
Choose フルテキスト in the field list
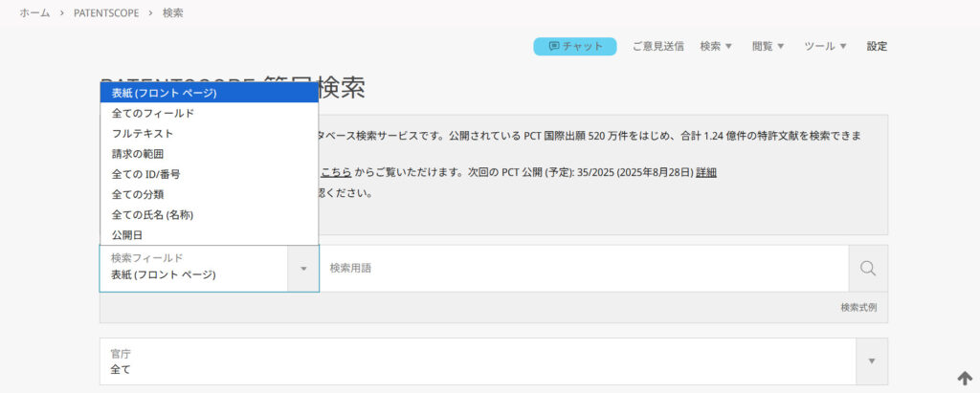coord(143,133)
